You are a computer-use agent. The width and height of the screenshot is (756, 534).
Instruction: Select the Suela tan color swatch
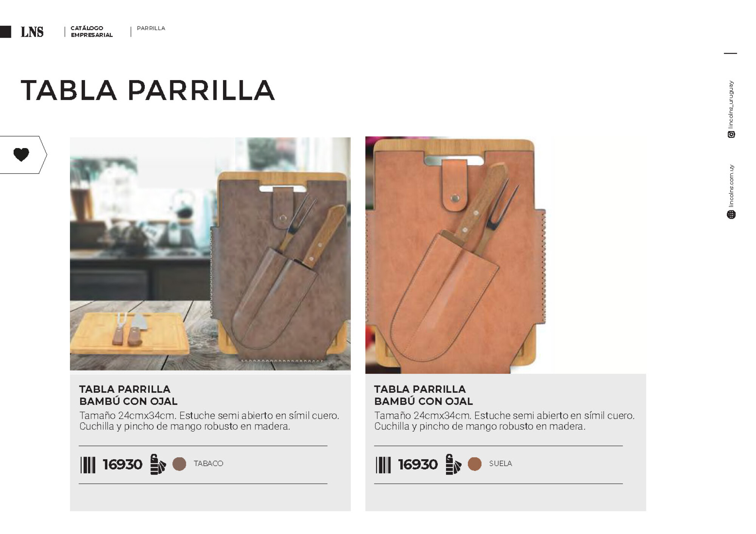click(474, 464)
